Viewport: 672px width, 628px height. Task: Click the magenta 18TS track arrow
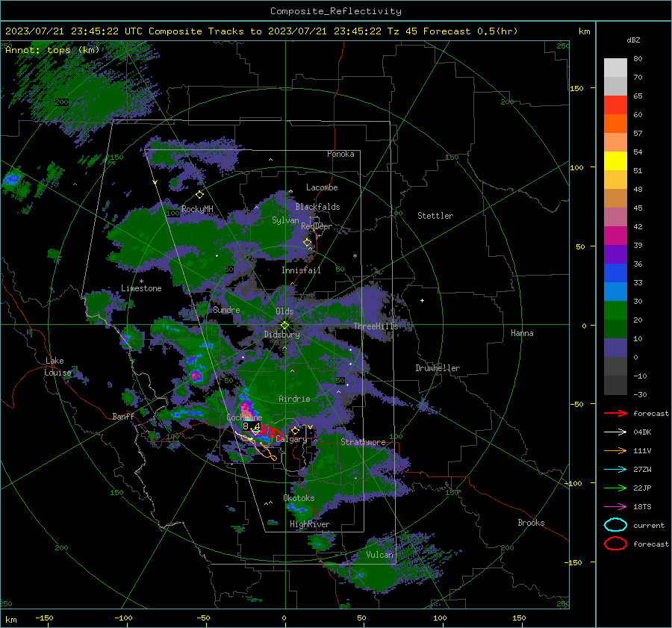pyautogui.click(x=615, y=507)
